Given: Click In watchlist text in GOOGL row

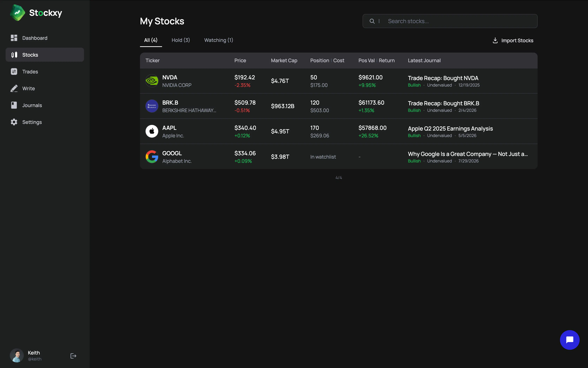Looking at the screenshot, I should 323,157.
